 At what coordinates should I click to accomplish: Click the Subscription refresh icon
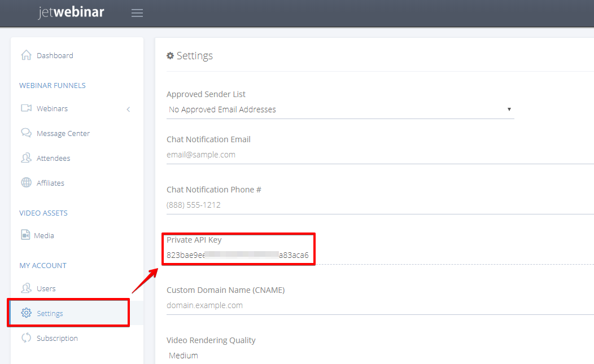click(26, 337)
